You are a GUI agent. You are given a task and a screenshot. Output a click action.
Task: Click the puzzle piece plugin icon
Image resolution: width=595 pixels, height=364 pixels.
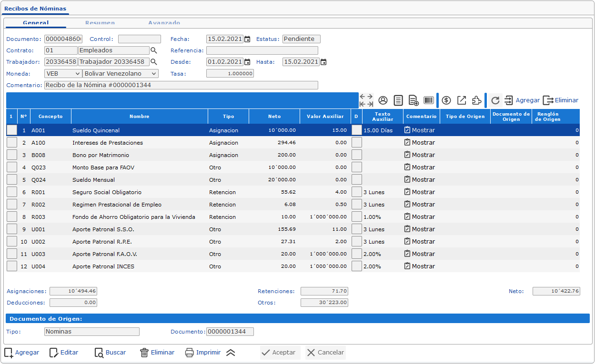[476, 100]
